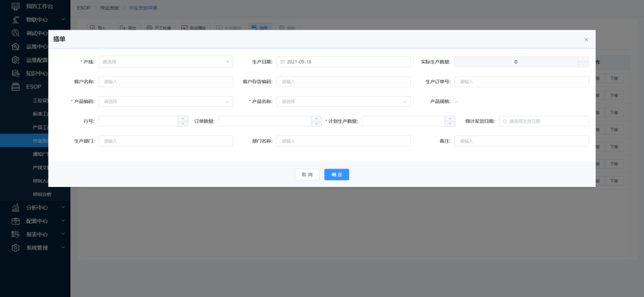The image size is (644, 297).
Task: Click the 物联中心 robot arm icon
Action: click(x=15, y=20)
